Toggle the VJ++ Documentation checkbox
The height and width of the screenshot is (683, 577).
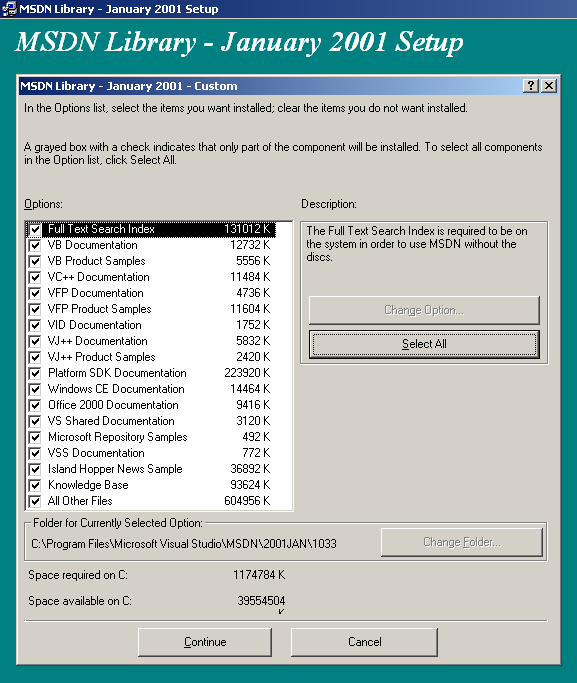click(x=35, y=341)
